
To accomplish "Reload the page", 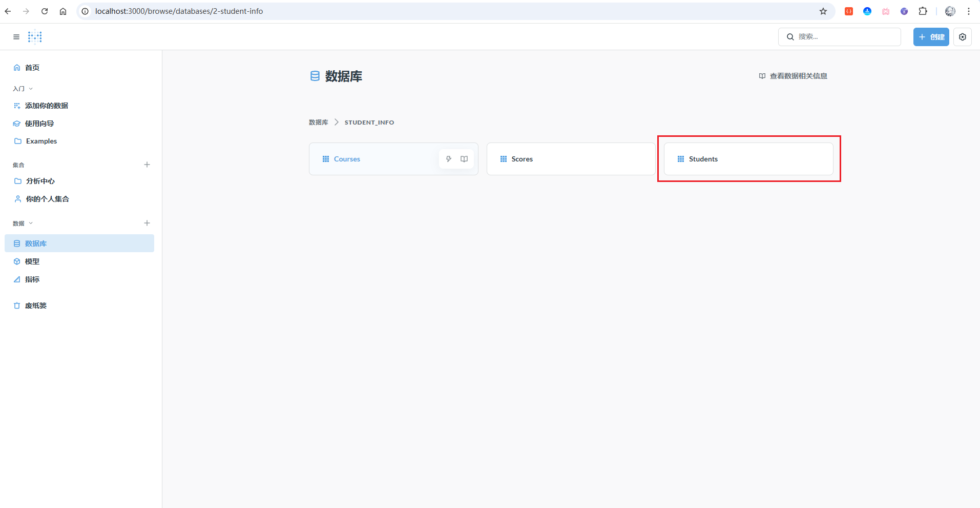I will (45, 11).
